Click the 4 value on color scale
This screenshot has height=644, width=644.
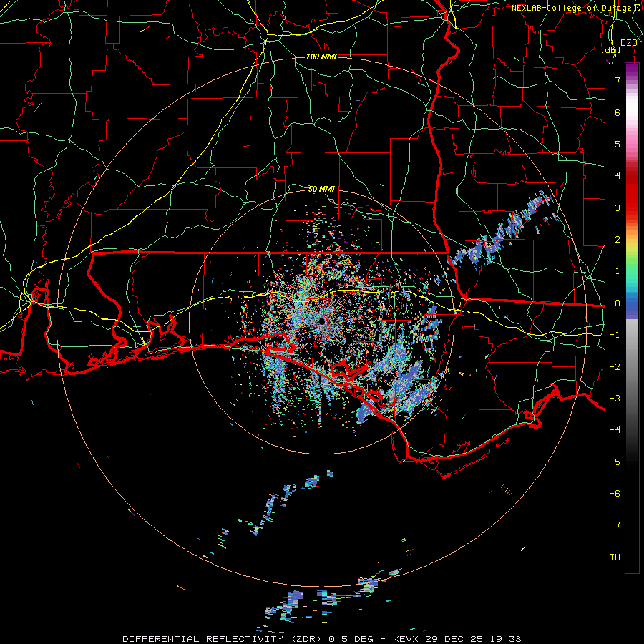coord(618,176)
